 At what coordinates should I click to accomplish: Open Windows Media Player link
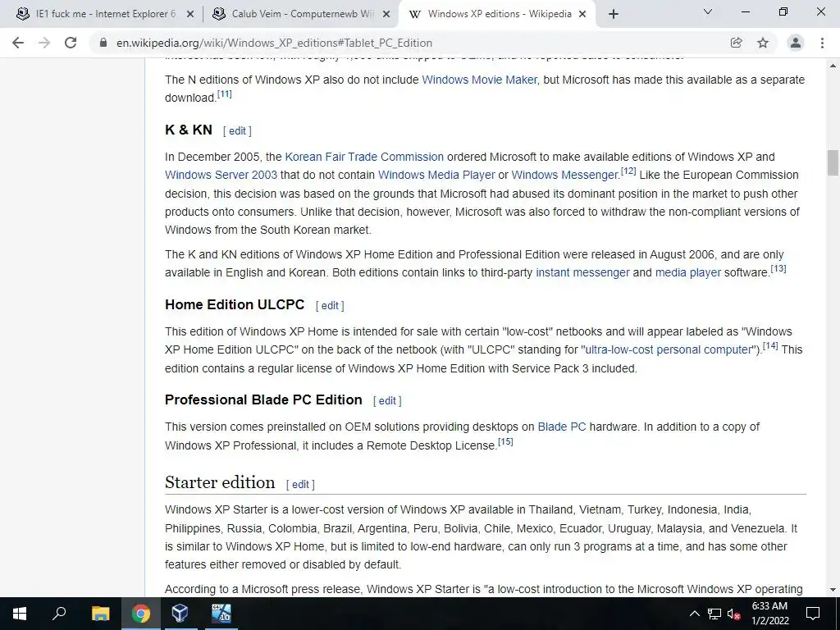[x=436, y=176]
